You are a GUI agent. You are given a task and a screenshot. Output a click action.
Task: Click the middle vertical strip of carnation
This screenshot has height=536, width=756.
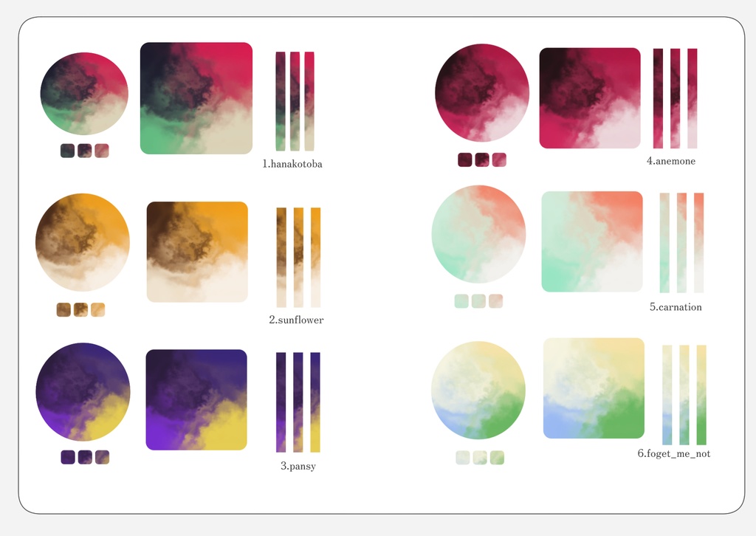[681, 243]
